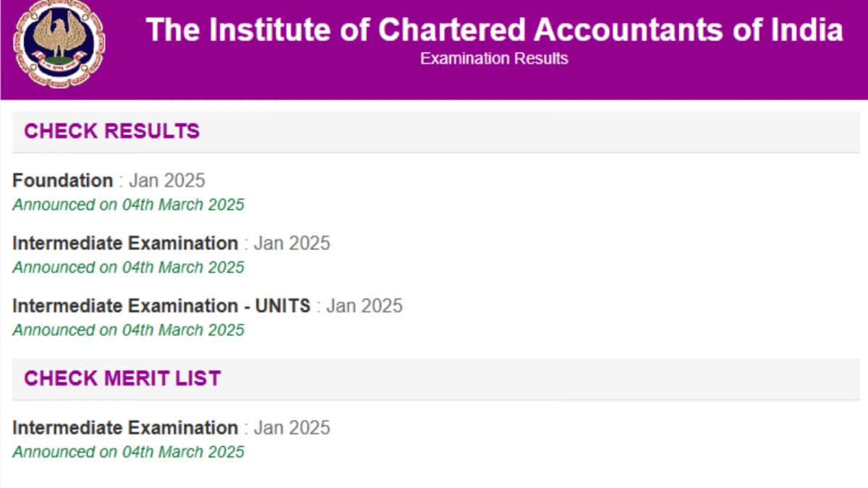Select the bold Foundation label
Screen dimensions: 868x488
(63, 180)
